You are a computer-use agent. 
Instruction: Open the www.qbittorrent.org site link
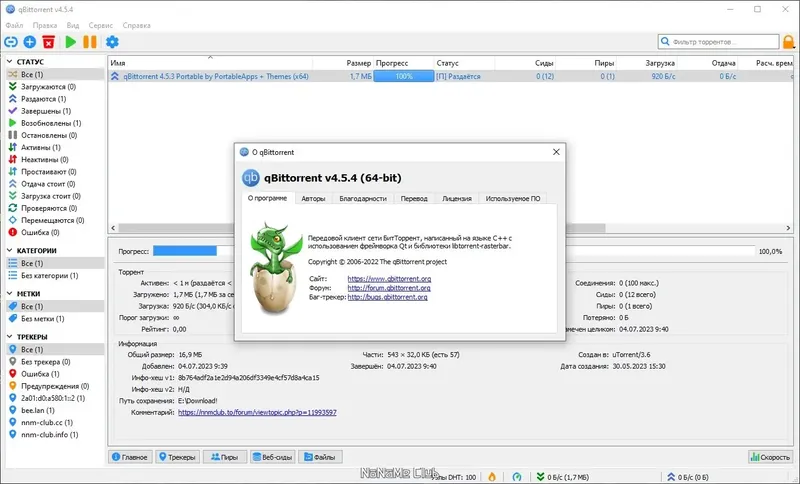click(x=389, y=279)
